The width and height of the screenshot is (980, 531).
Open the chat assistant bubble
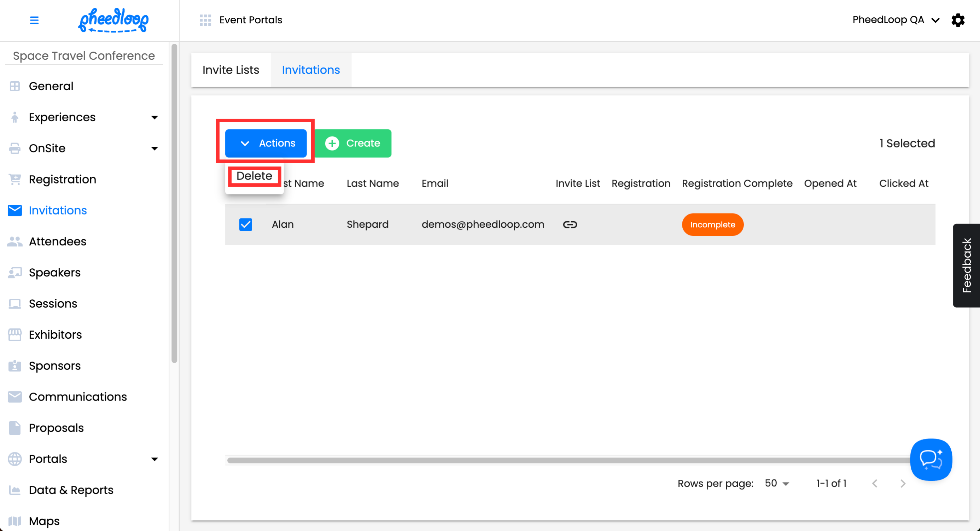click(931, 459)
